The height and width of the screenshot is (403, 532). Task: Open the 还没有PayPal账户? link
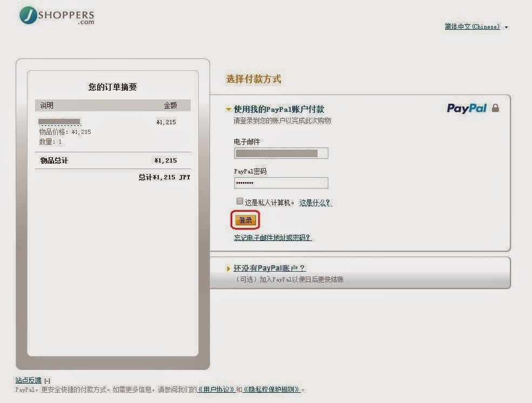coord(270,268)
